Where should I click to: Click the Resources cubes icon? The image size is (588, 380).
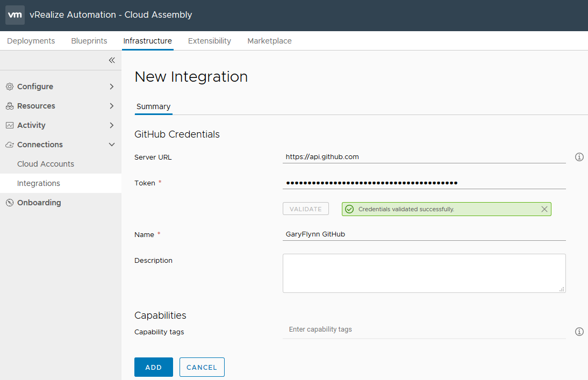tap(10, 106)
